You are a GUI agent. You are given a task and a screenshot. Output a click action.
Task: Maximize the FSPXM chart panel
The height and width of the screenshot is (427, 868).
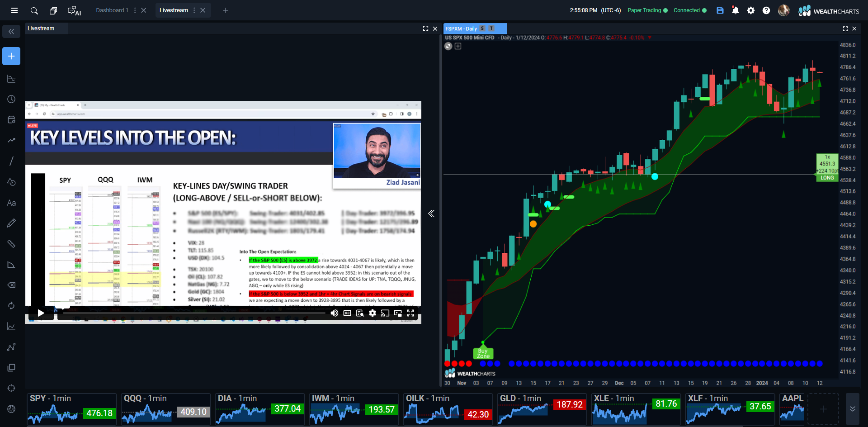point(845,28)
